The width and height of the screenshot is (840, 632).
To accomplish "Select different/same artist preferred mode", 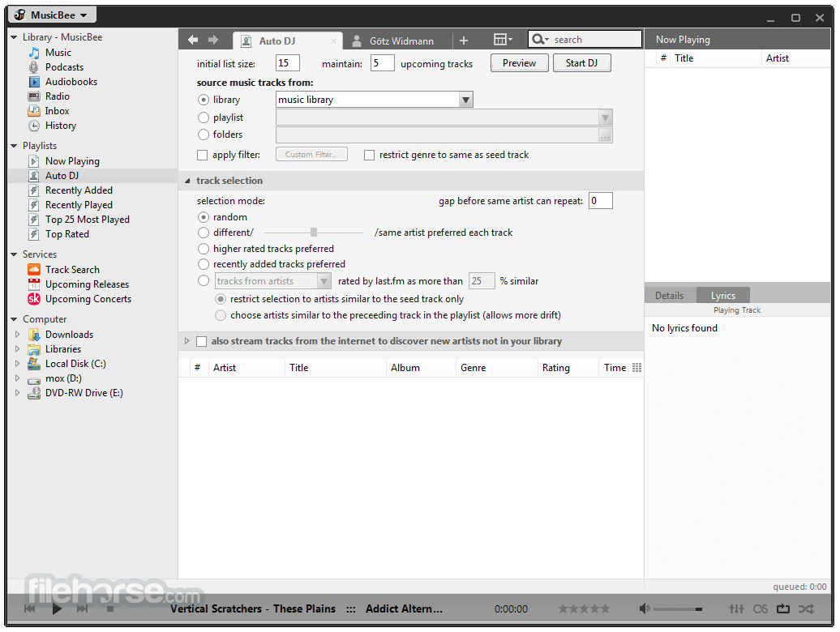I will (203, 233).
